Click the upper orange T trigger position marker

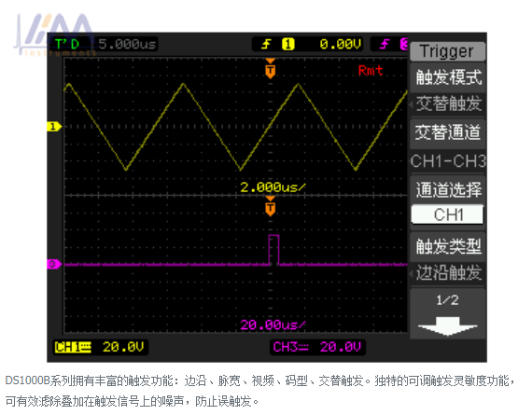tap(270, 69)
